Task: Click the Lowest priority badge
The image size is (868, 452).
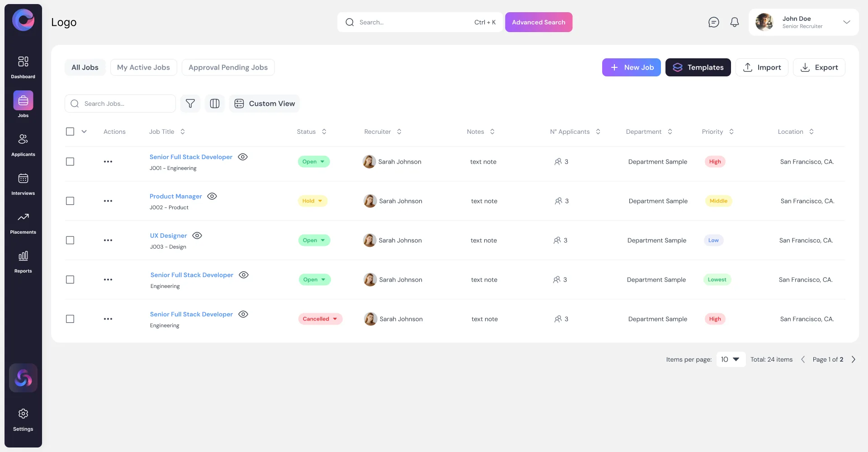Action: 717,279
